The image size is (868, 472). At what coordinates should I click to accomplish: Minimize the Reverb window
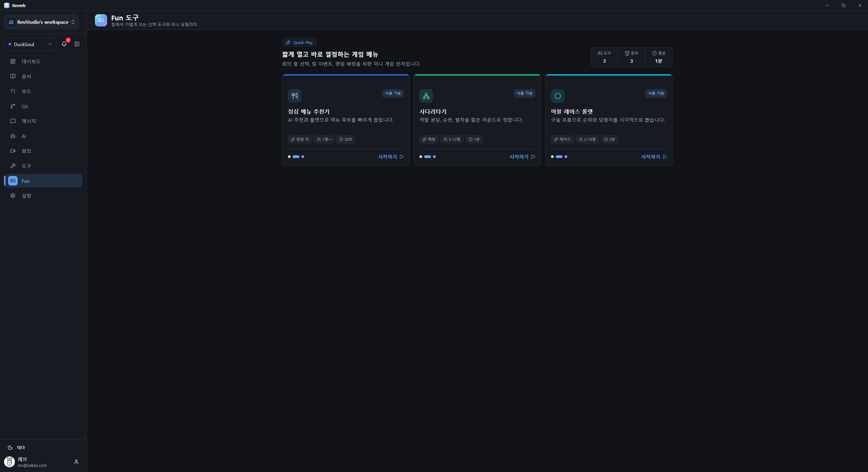tap(827, 5)
